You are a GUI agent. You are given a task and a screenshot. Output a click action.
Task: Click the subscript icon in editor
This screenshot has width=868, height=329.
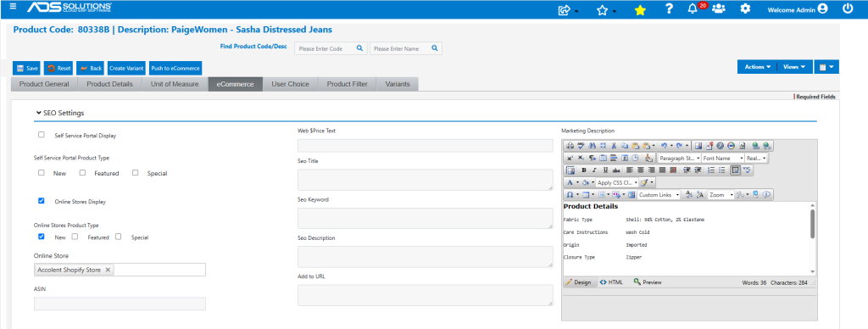click(581, 159)
